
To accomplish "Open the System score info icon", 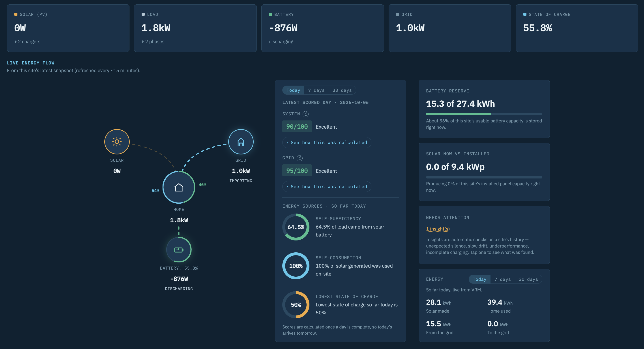I will tap(305, 114).
